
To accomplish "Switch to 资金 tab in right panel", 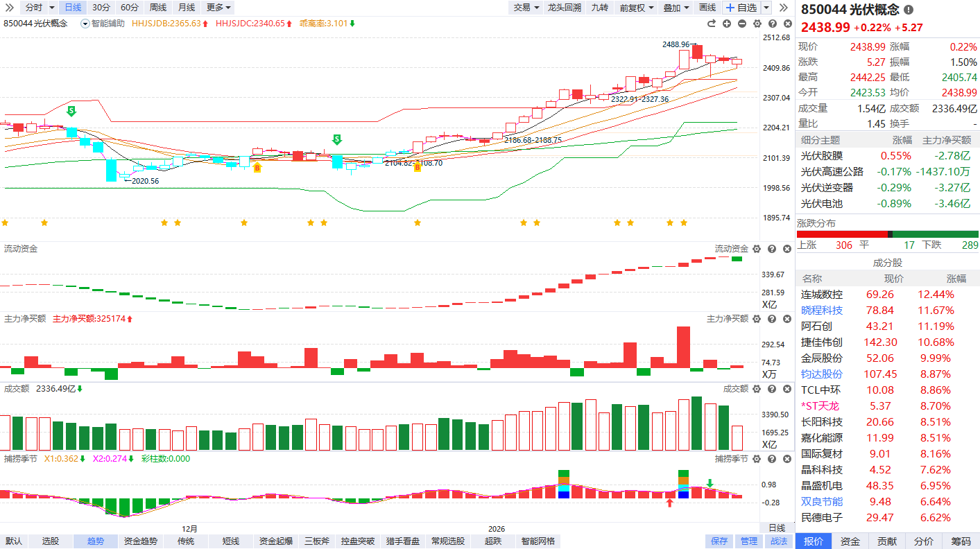I will pos(850,541).
